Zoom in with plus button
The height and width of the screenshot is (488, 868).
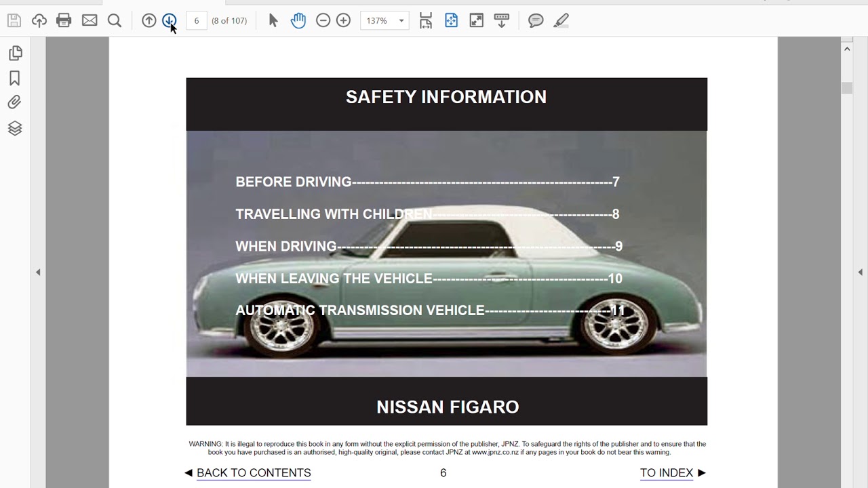pos(343,20)
